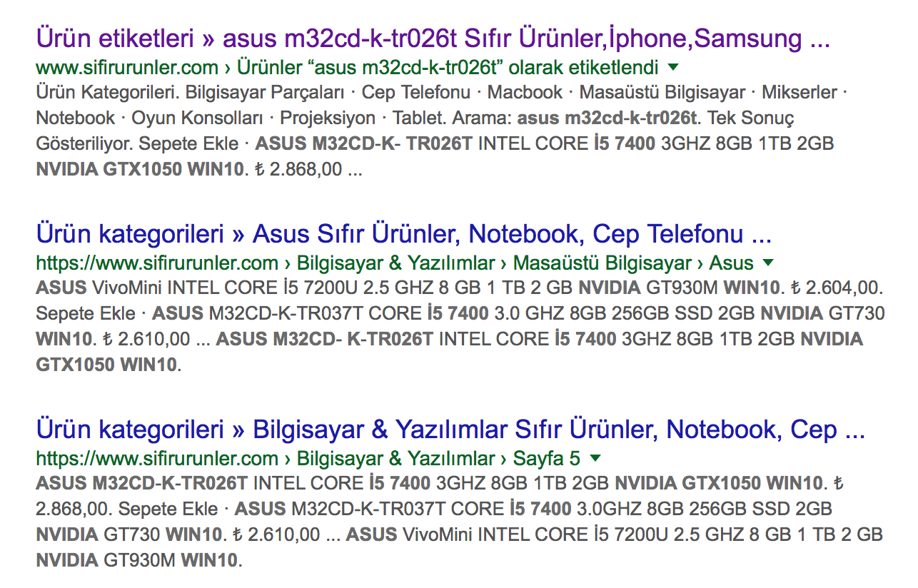Expand the dropdown arrow after "Masaüstü Bilgisayar › Asus"
The image size is (918, 588).
pyautogui.click(x=768, y=263)
